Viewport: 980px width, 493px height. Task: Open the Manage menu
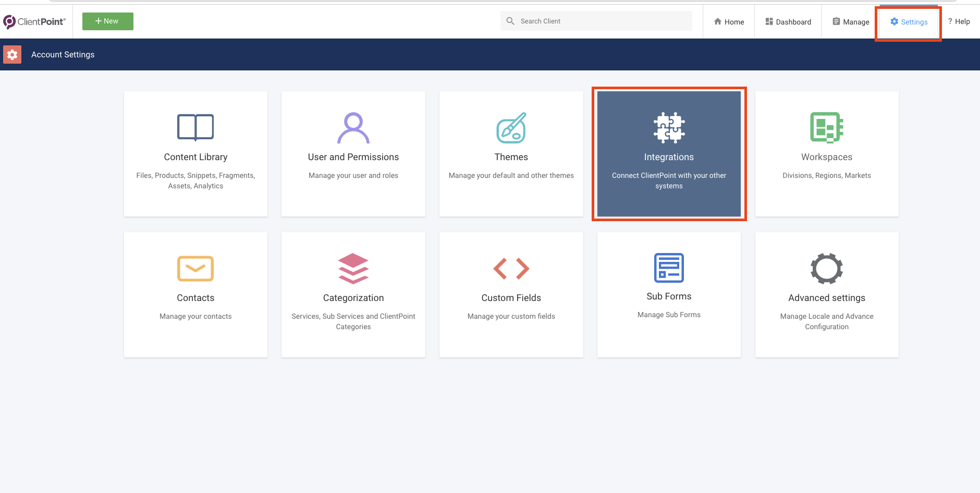tap(851, 22)
